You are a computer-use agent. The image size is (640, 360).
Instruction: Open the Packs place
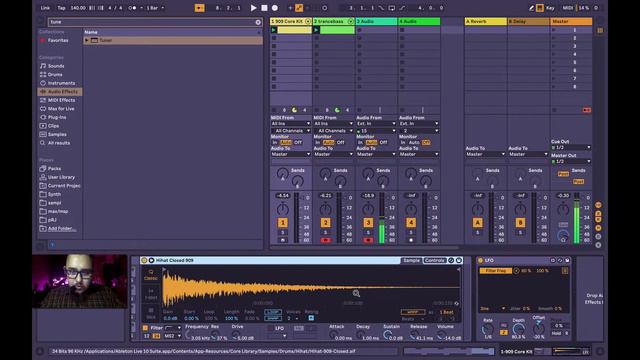[x=54, y=169]
